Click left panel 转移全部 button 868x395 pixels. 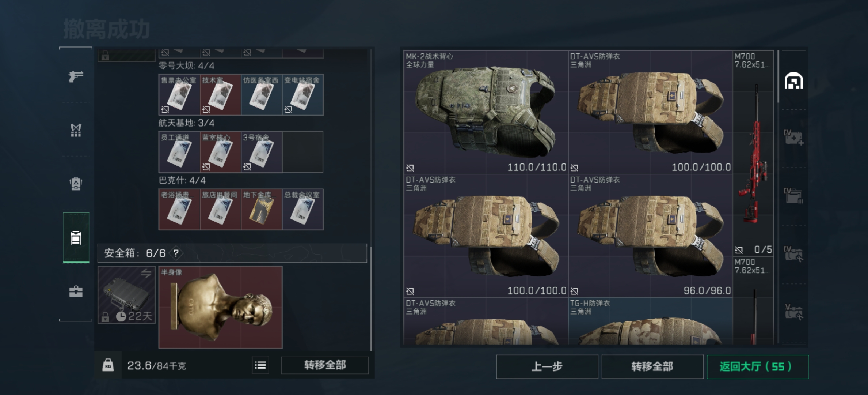325,365
